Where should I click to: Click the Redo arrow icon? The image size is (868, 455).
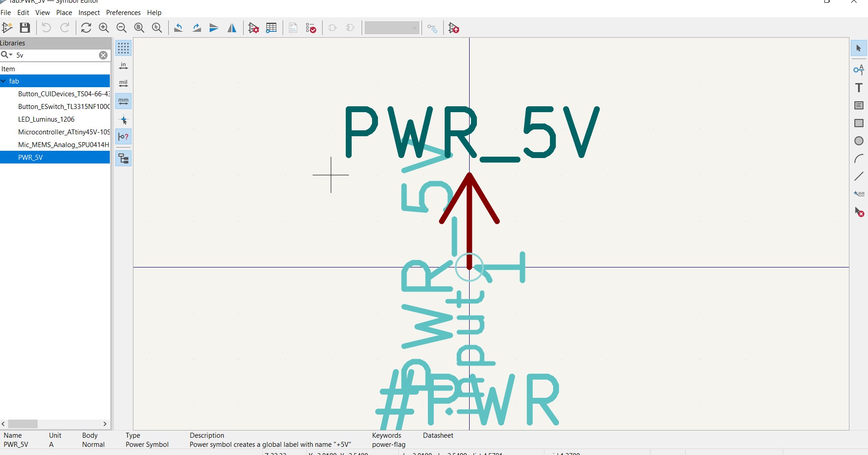click(65, 28)
